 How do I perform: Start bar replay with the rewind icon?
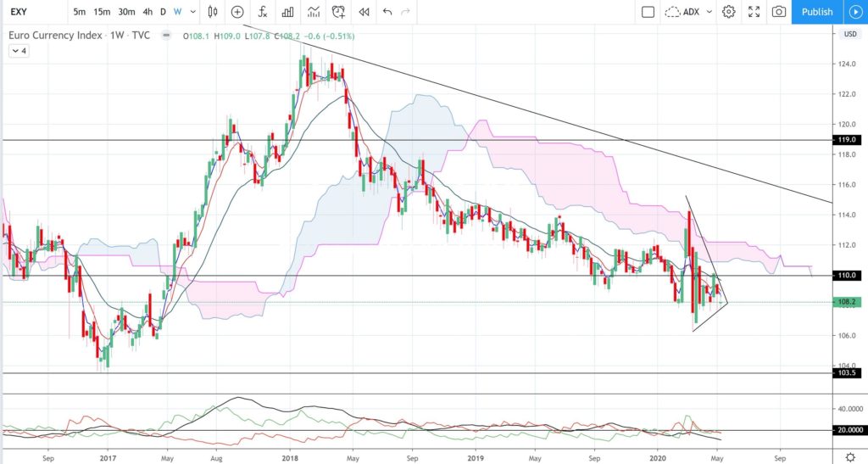click(364, 12)
